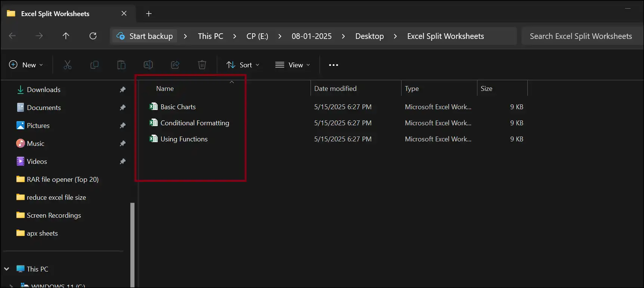Open the View layout dropdown
Viewport: 644px width, 288px height.
tap(293, 65)
